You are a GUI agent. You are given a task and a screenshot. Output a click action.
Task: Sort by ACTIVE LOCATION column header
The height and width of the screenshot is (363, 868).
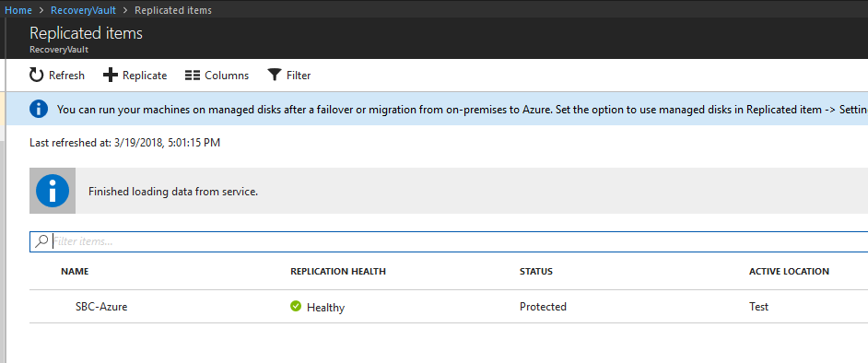[789, 271]
